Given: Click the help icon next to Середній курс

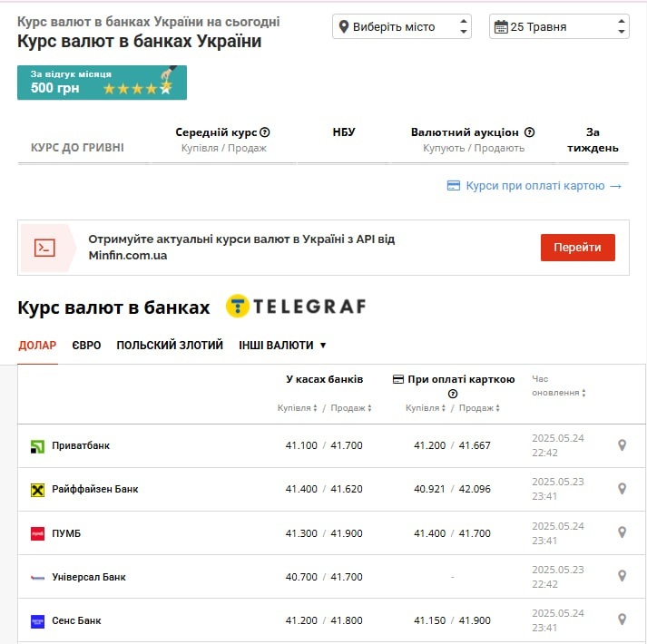Looking at the screenshot, I should (265, 132).
